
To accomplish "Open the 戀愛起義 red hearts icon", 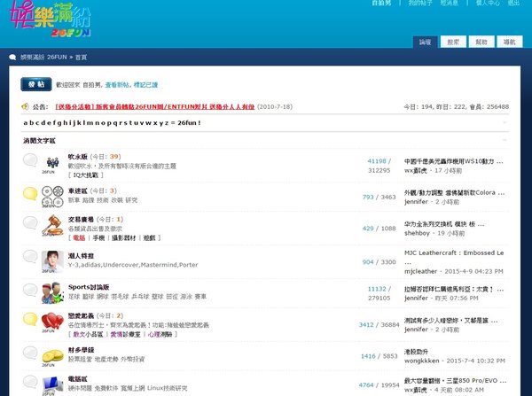I will [x=52, y=322].
